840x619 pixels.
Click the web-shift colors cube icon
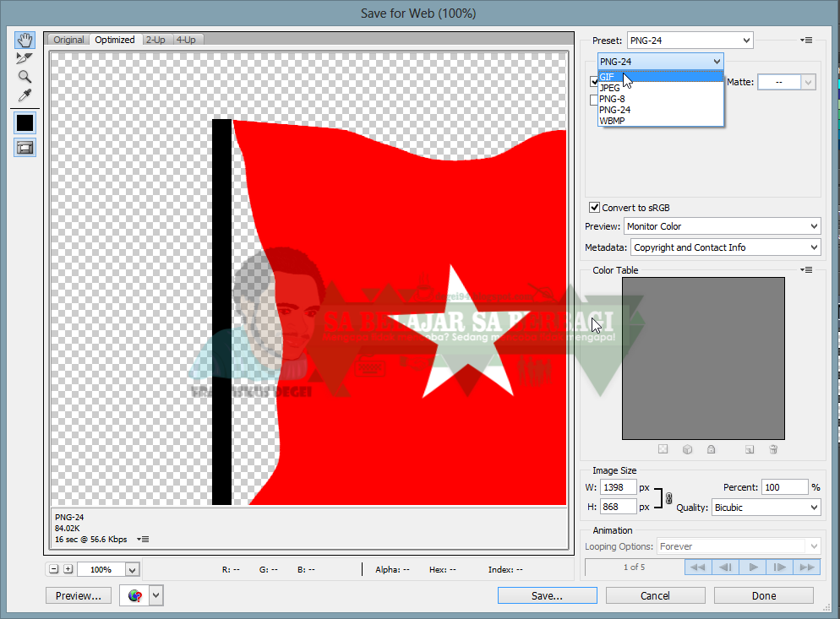pyautogui.click(x=687, y=449)
